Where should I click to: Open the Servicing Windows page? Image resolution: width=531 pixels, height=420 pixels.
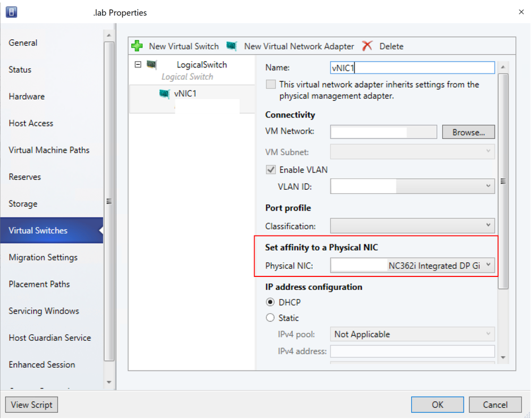point(52,310)
